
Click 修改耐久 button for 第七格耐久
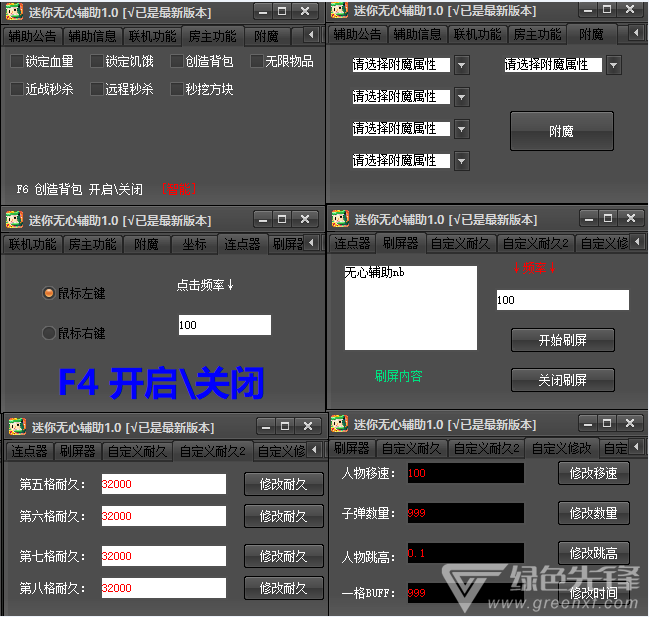click(x=284, y=556)
